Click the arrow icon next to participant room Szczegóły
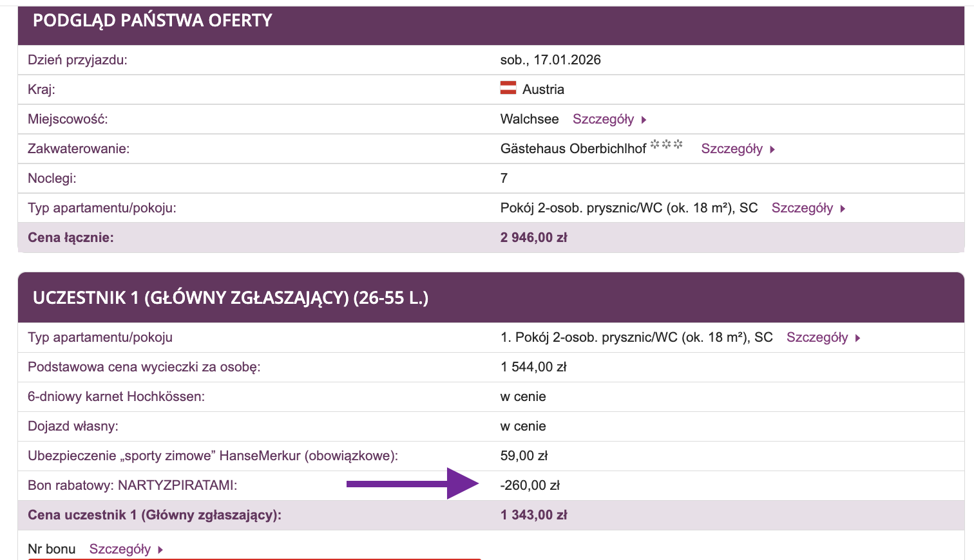The width and height of the screenshot is (974, 560). tap(857, 337)
